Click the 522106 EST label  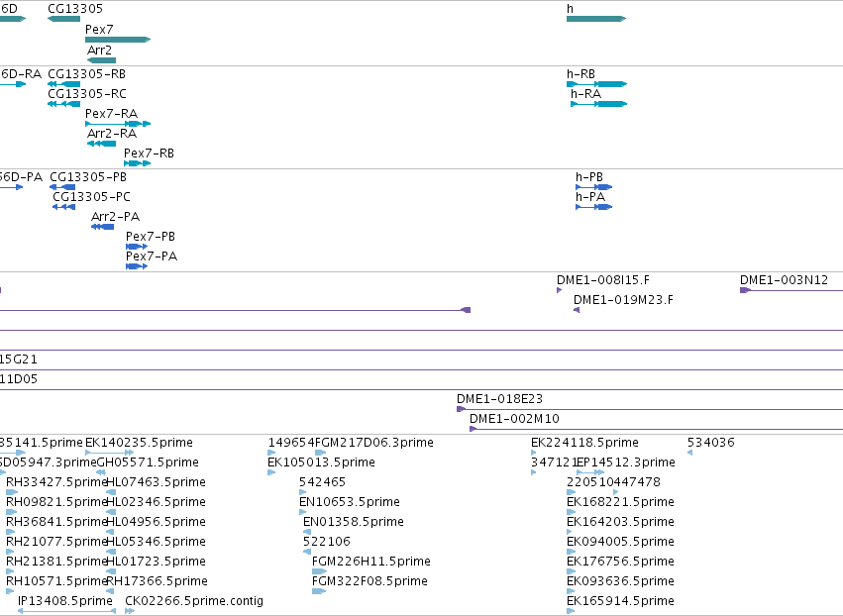pos(327,542)
